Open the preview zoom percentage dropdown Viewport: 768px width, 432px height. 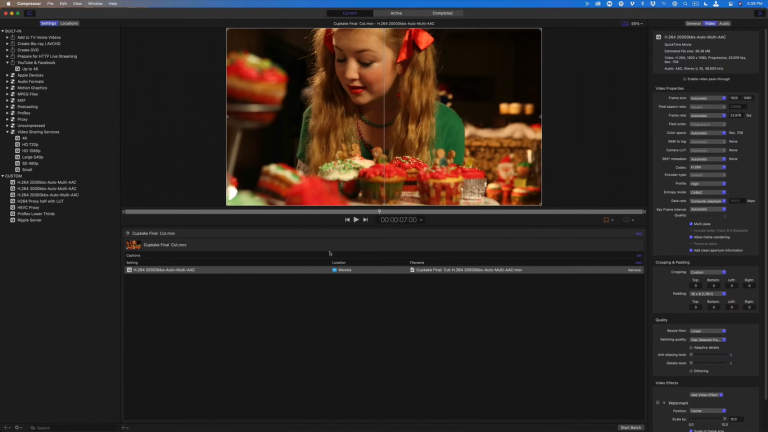pyautogui.click(x=634, y=22)
